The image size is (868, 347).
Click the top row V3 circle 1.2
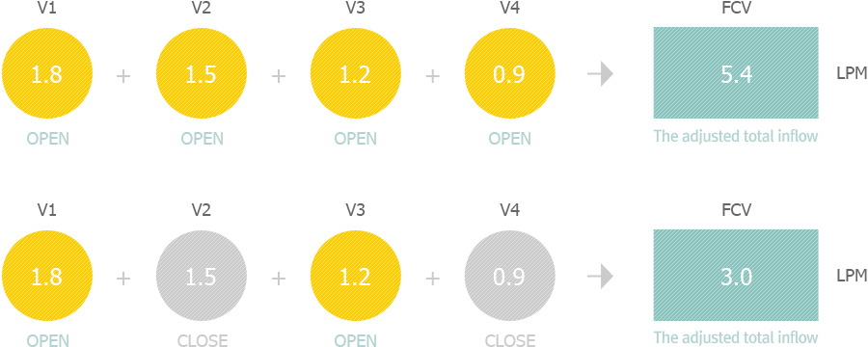pos(355,73)
